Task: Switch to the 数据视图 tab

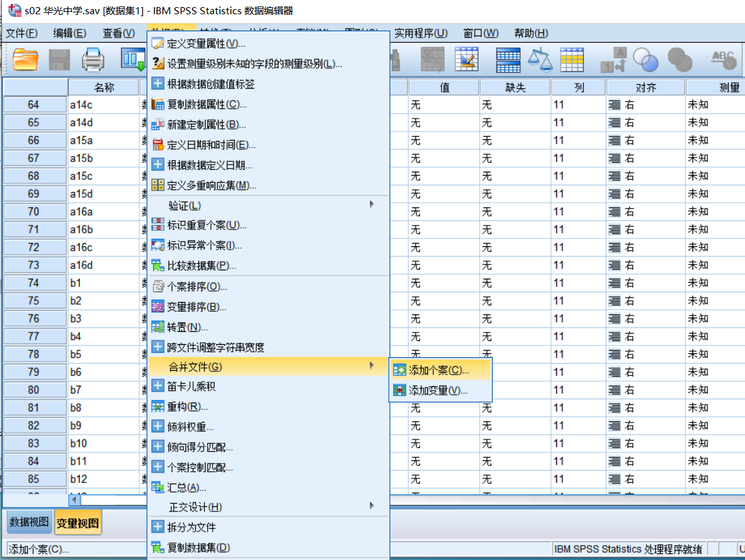Action: point(29,522)
